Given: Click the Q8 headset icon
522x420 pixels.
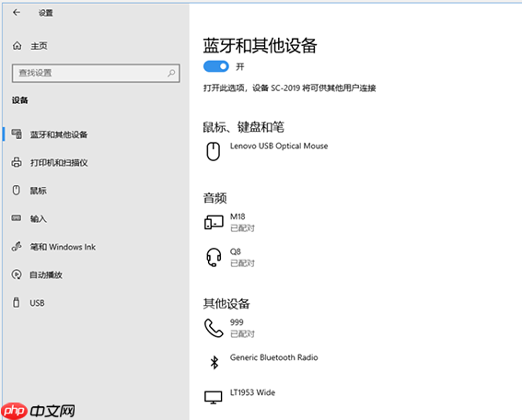Looking at the screenshot, I should pyautogui.click(x=214, y=257).
